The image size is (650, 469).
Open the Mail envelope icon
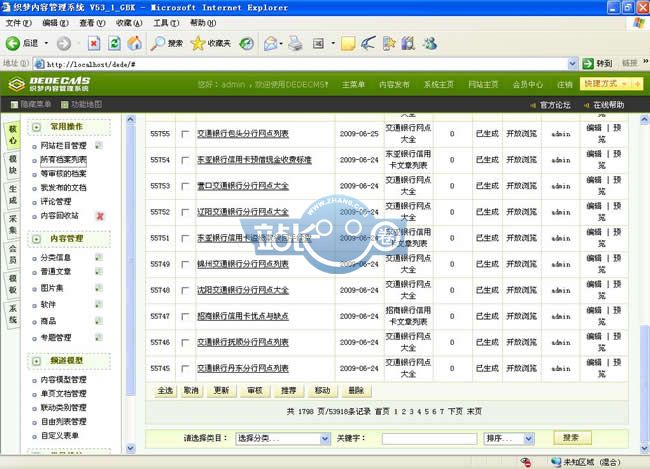pyautogui.click(x=270, y=43)
